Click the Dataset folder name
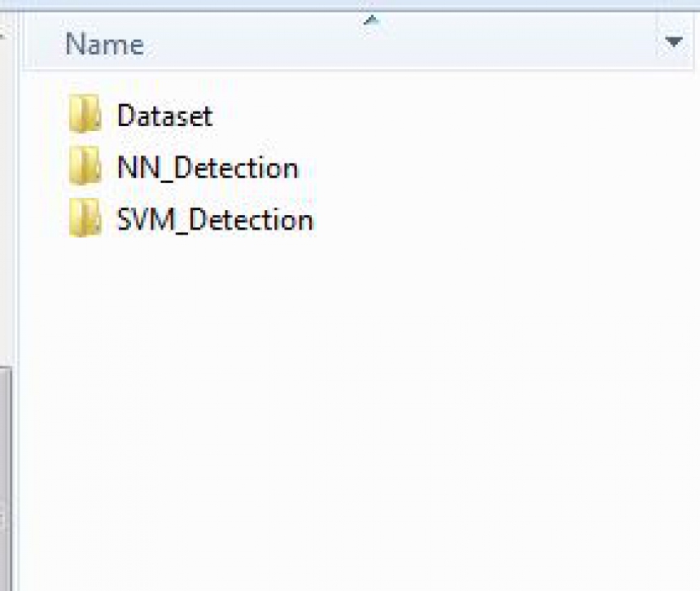Viewport: 700px width, 591px height. coord(164,116)
